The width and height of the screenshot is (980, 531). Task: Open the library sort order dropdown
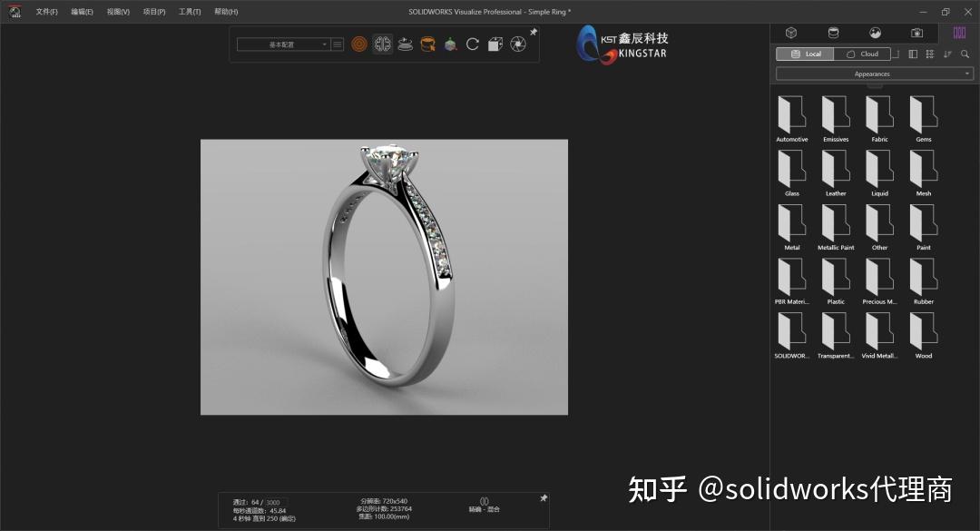pyautogui.click(x=946, y=54)
